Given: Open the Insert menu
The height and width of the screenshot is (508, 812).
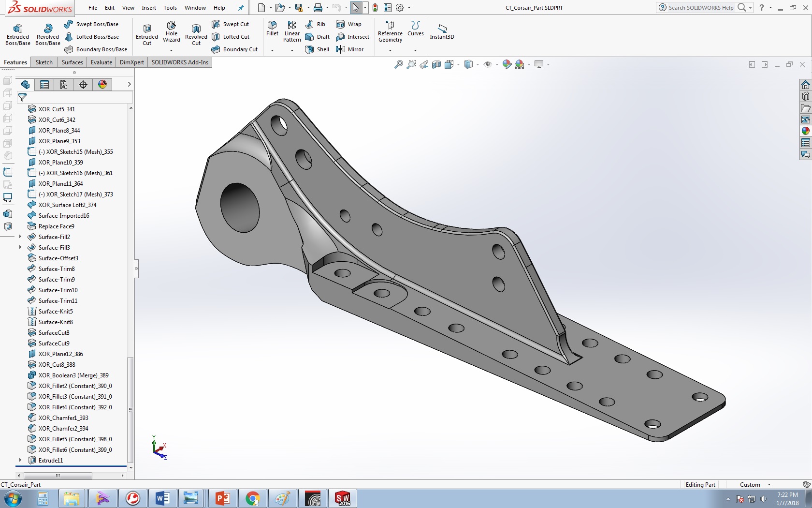Looking at the screenshot, I should tap(149, 8).
